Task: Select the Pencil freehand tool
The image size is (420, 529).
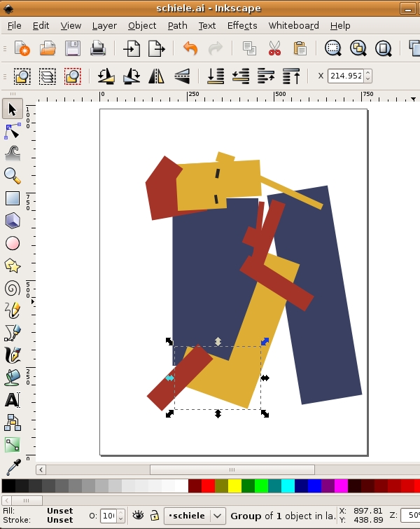Action: 13,310
